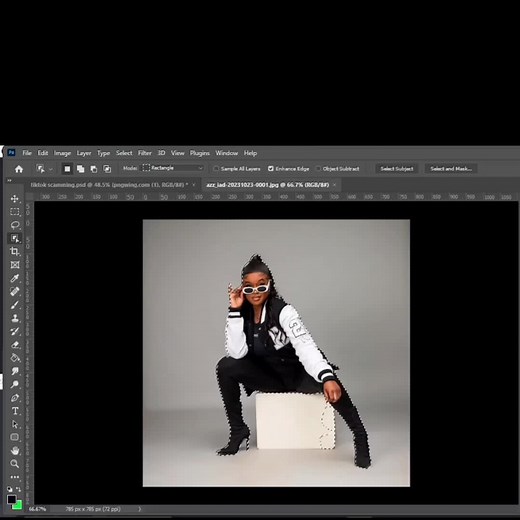Select the Lasso tool
520x520 pixels.
click(x=15, y=225)
